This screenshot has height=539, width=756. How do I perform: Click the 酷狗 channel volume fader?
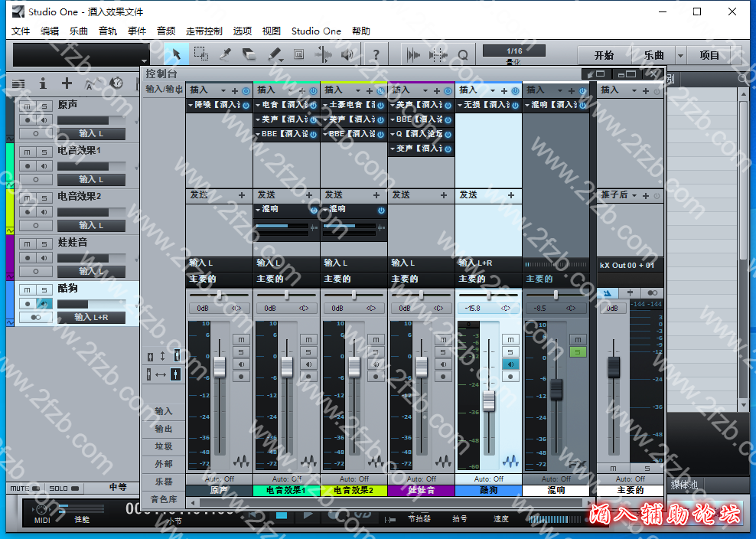(x=489, y=400)
